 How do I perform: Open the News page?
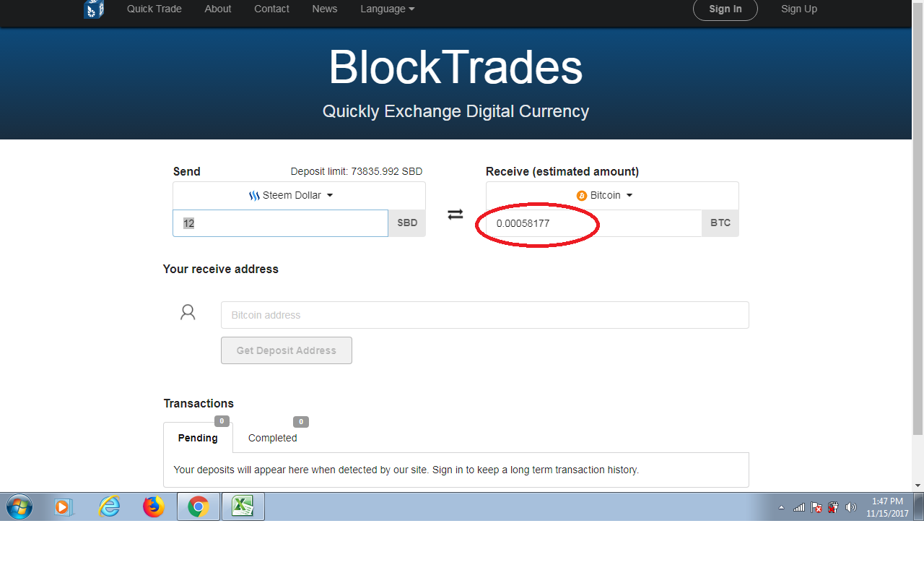click(x=325, y=9)
